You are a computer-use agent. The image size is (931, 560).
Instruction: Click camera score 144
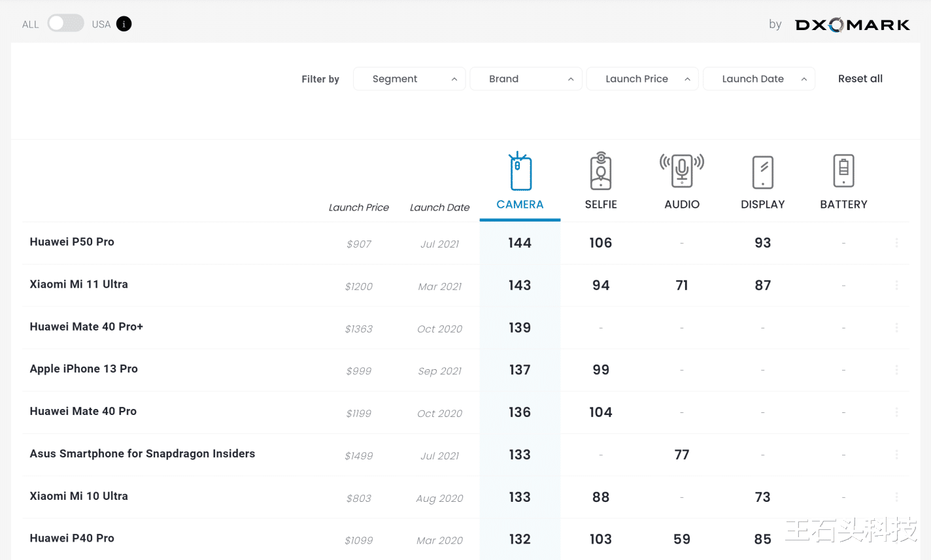pyautogui.click(x=520, y=243)
